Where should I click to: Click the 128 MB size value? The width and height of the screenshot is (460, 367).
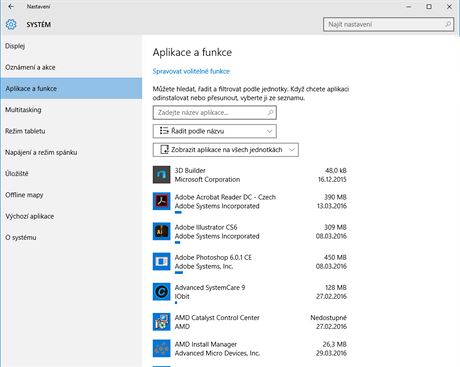(x=336, y=287)
